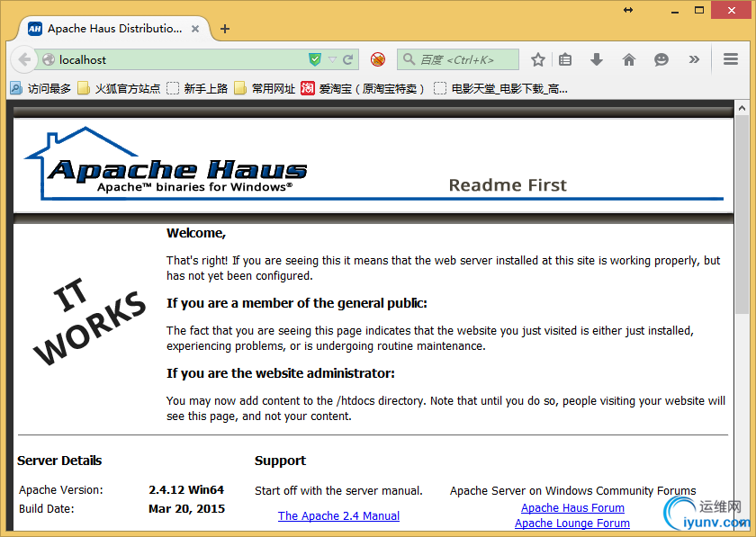Click the search magnifier icon

(409, 59)
